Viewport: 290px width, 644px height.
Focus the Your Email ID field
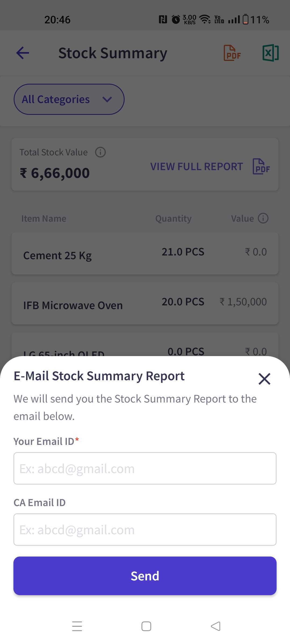(x=145, y=468)
